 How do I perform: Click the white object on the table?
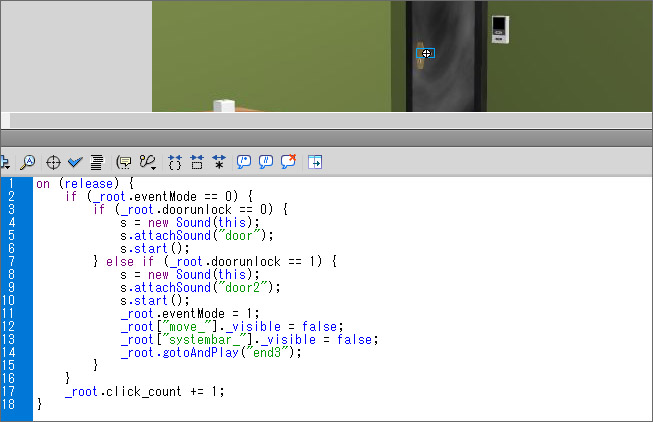[x=224, y=106]
